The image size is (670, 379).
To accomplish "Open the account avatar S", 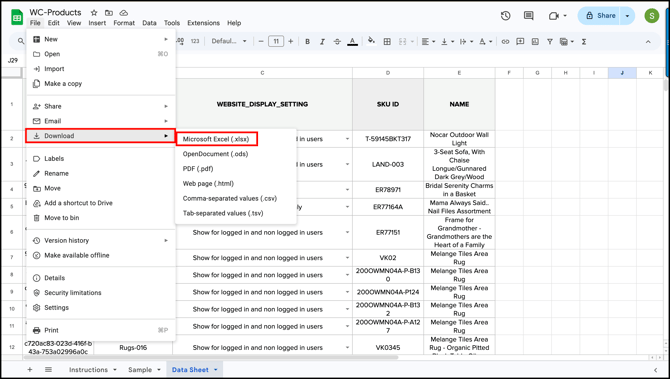I will coord(652,16).
